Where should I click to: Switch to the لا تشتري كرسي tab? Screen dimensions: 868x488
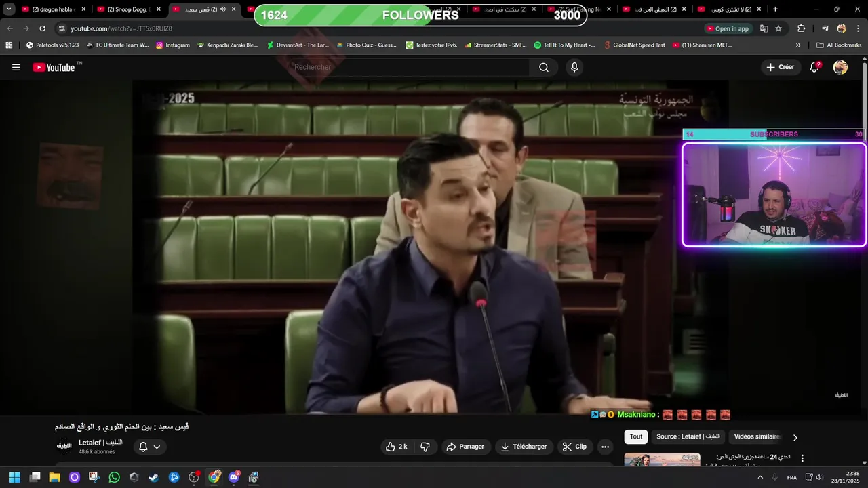[729, 9]
